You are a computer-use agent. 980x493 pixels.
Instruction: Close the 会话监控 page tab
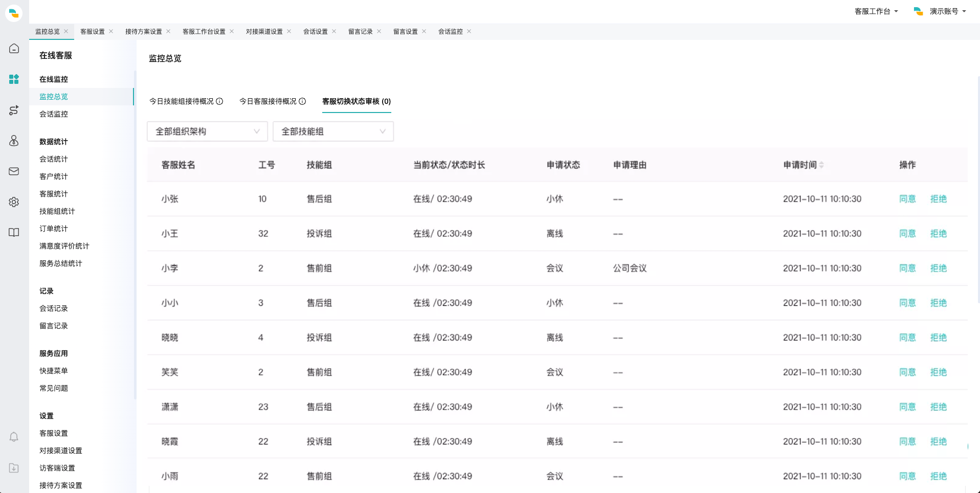(x=469, y=31)
